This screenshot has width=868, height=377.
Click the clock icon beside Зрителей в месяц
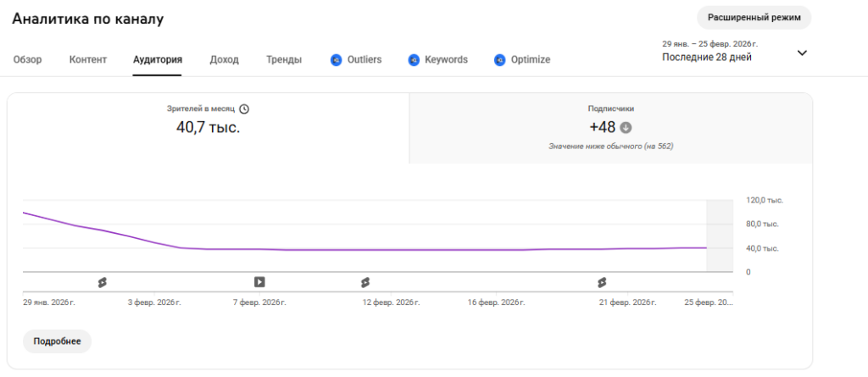click(244, 109)
